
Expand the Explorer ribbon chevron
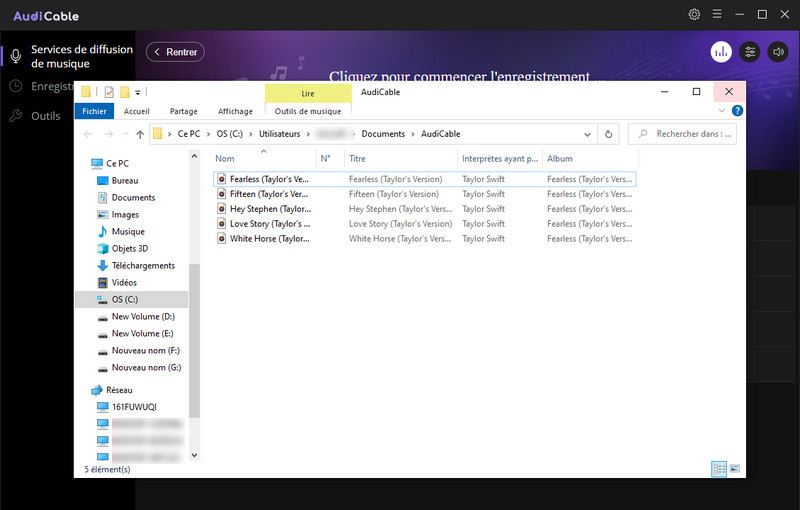(723, 111)
